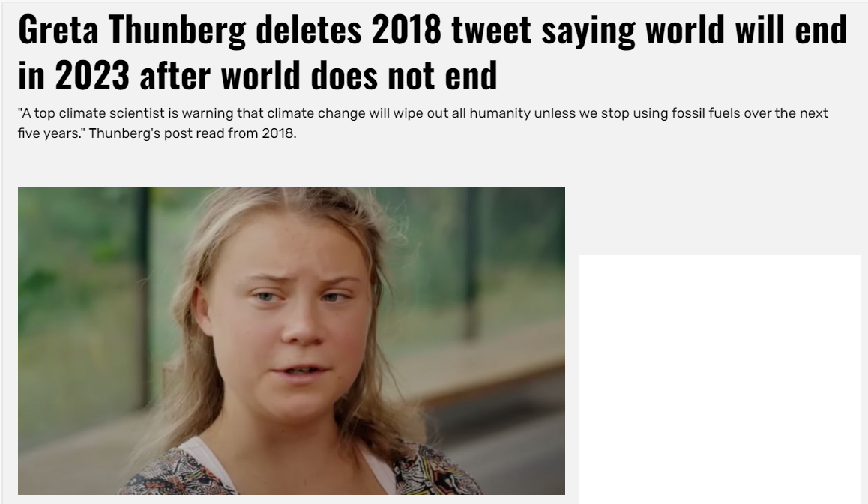Click the quoted subheading paragraph text
This screenshot has height=504, width=868.
pos(423,123)
